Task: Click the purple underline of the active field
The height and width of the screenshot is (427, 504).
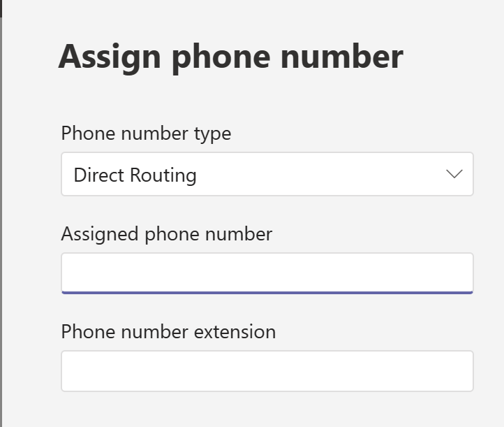Action: [267, 292]
